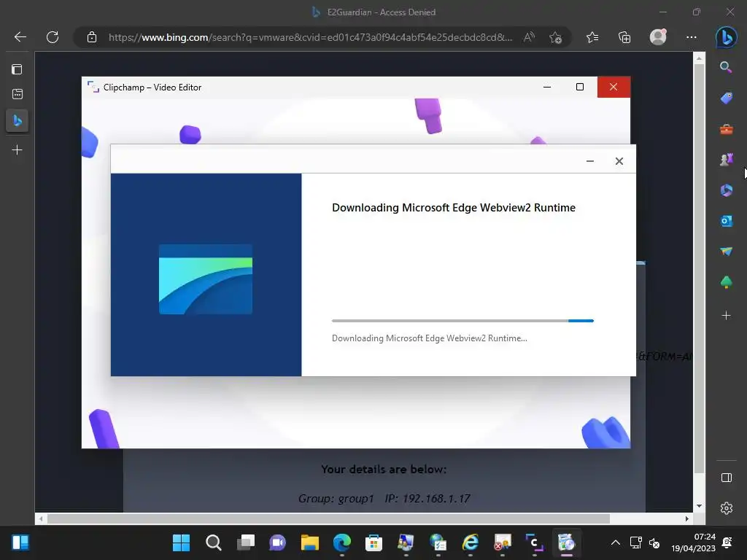Image resolution: width=747 pixels, height=560 pixels.
Task: Minimize the Webview2 download dialog
Action: [x=589, y=161]
